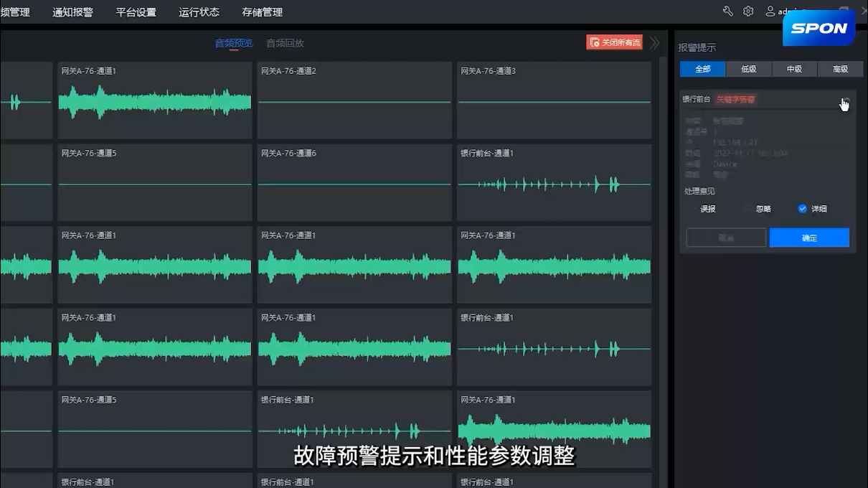Click the admin user profile icon

pos(770,11)
